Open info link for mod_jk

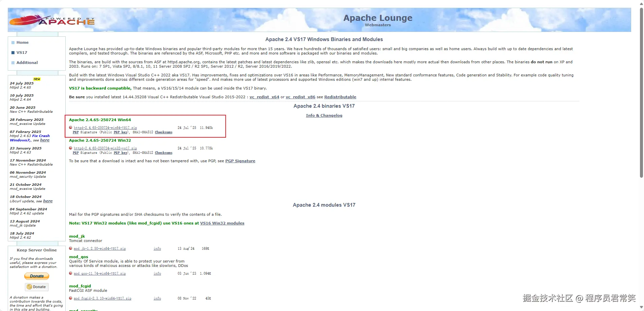coord(157,249)
